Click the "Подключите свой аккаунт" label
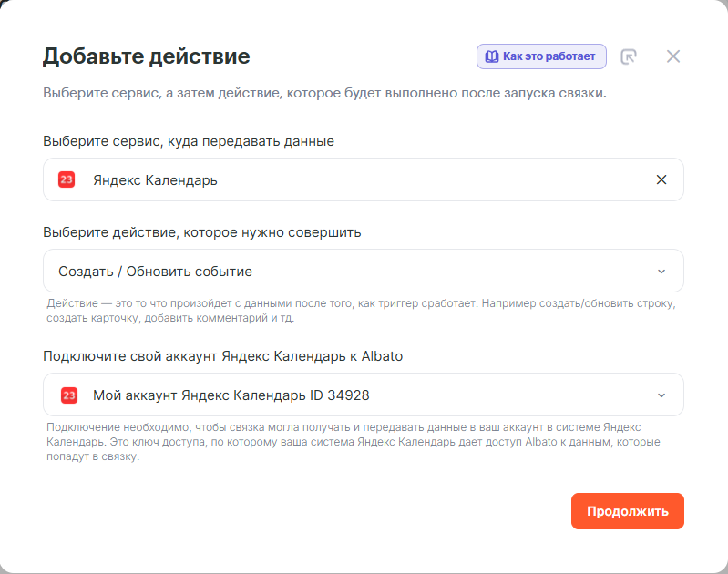This screenshot has width=728, height=574. click(222, 356)
